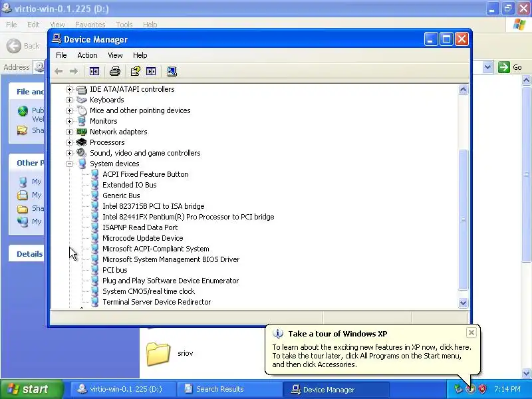Expand the Keyboards node
This screenshot has width=532, height=399.
(70, 100)
